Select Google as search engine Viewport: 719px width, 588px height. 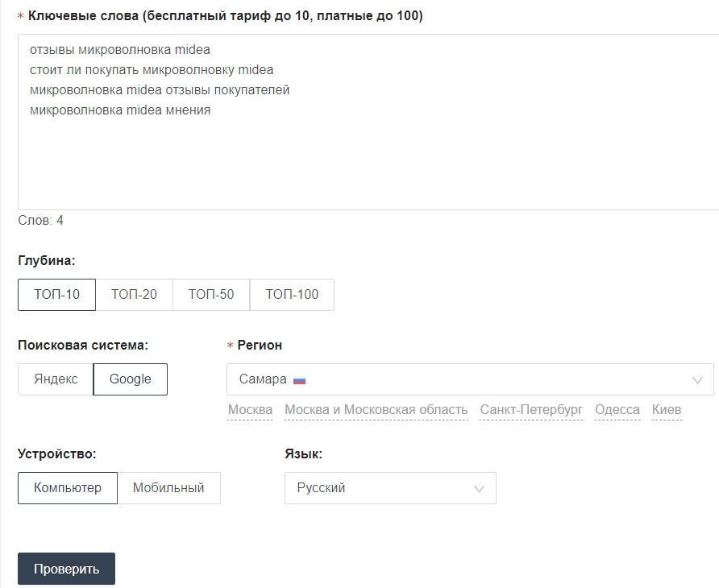(130, 379)
